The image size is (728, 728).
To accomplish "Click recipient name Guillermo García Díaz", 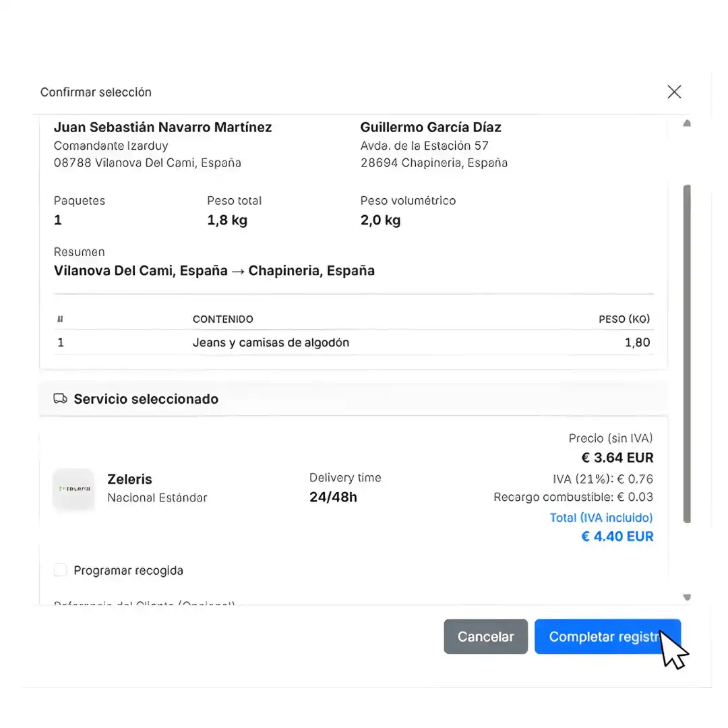I will (431, 127).
